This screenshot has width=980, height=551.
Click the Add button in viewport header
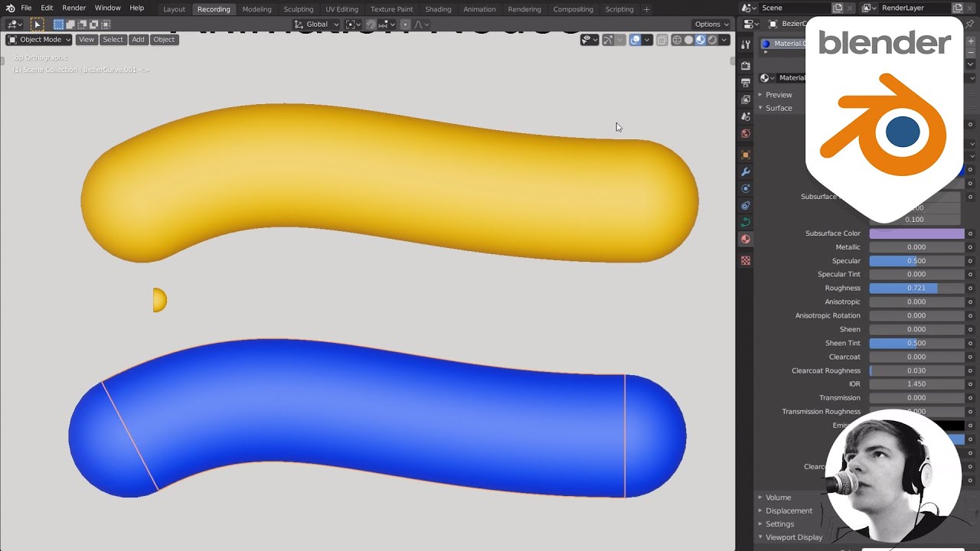pos(138,40)
